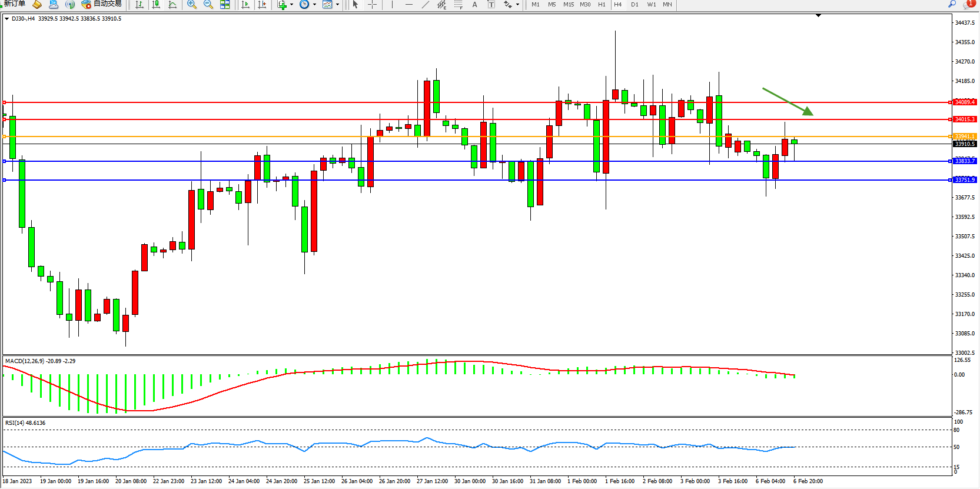Toggle the 自动交易 auto trading button
The width and height of the screenshot is (980, 489).
tap(102, 4)
